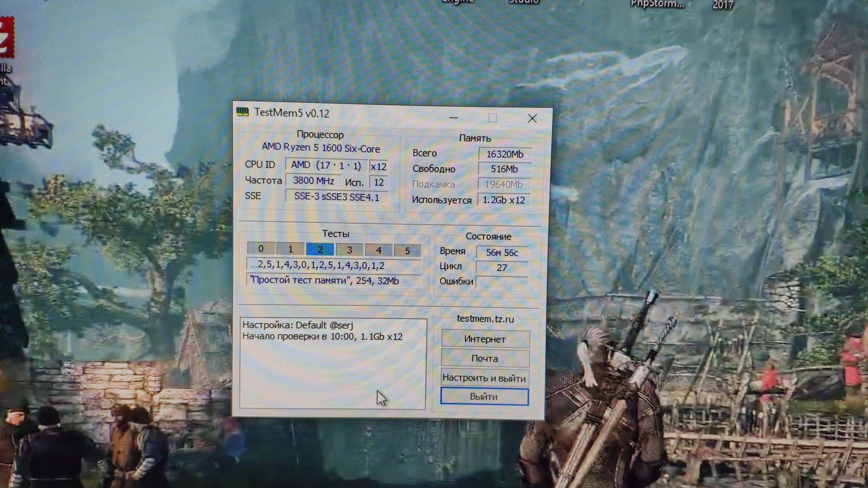The height and width of the screenshot is (488, 868).
Task: Close the TestMem5 window
Action: click(x=532, y=119)
